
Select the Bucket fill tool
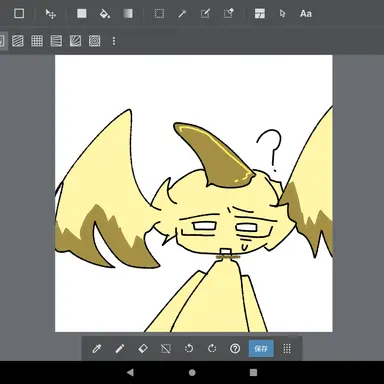(105, 14)
